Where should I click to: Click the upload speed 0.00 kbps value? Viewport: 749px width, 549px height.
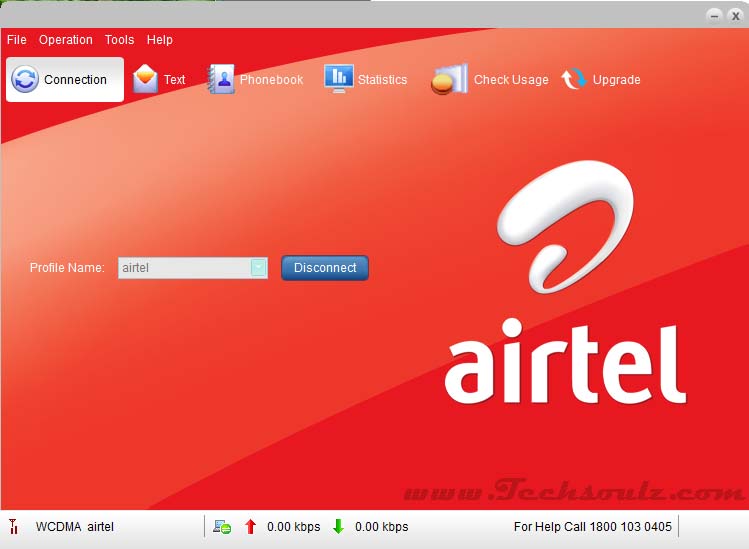(x=293, y=527)
